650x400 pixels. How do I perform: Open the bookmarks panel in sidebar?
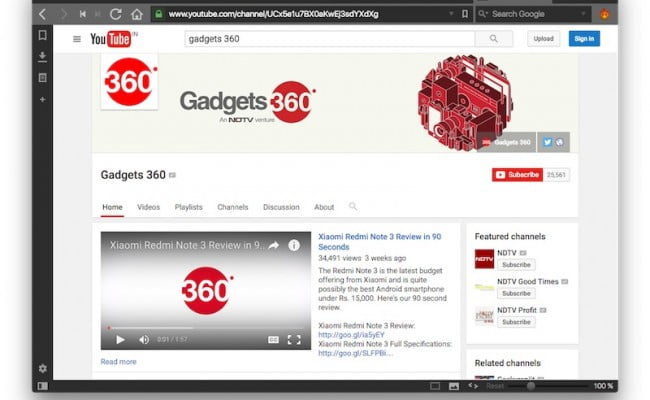pos(42,36)
